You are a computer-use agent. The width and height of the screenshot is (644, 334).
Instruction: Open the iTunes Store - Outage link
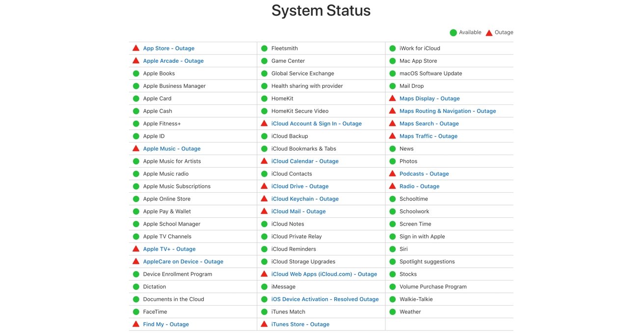pos(300,324)
